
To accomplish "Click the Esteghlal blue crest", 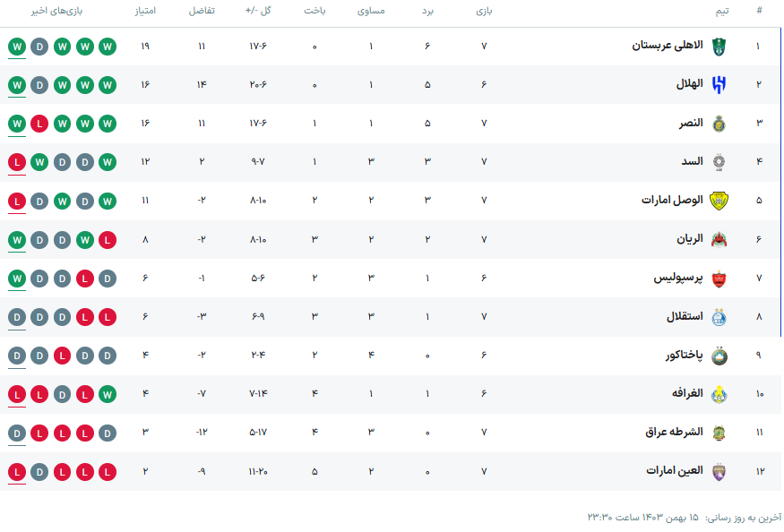I will 719,317.
